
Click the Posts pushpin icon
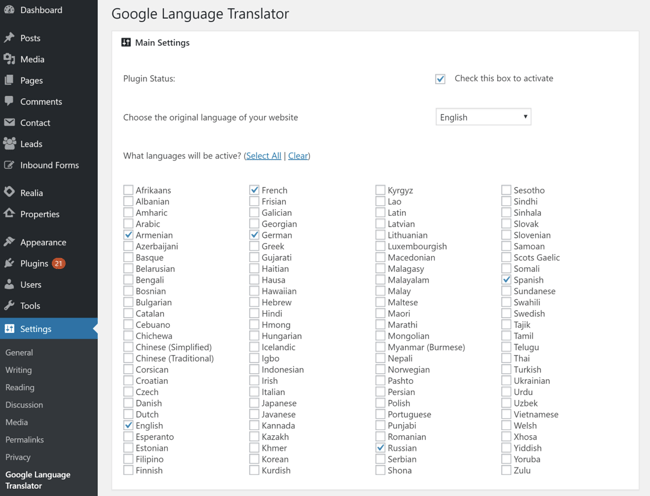(9, 38)
